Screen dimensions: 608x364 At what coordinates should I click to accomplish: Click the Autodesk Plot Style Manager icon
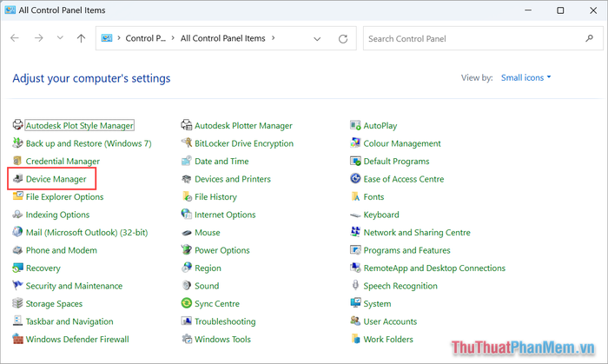pyautogui.click(x=18, y=125)
